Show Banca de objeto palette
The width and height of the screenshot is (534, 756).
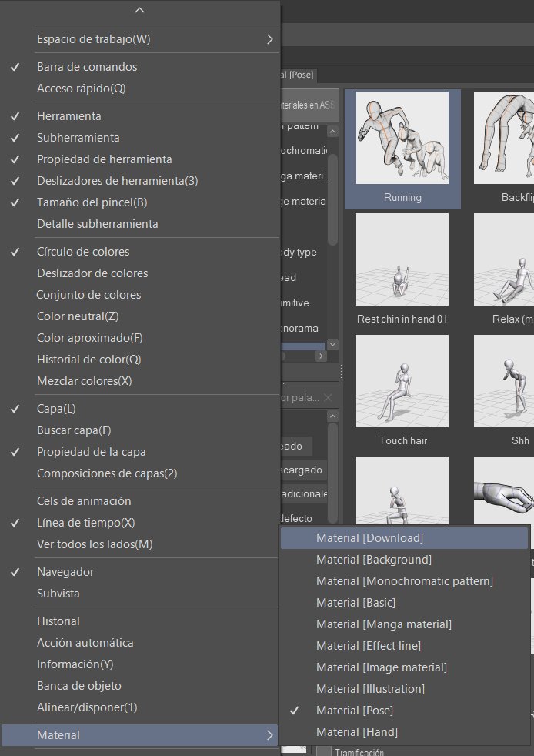click(140, 686)
